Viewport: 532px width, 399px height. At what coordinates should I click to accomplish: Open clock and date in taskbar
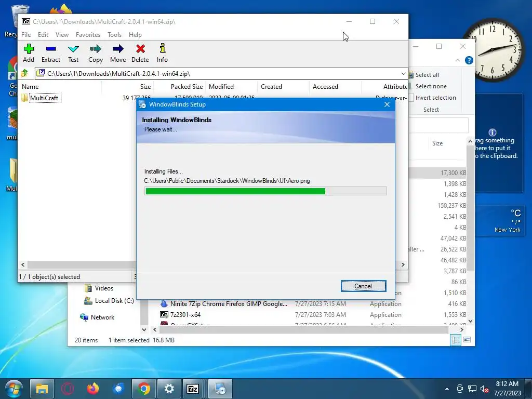tap(507, 389)
